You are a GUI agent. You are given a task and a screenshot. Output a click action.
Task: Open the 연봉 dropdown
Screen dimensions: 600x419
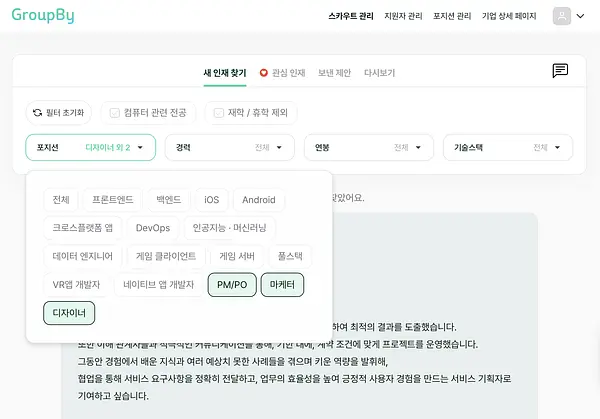click(369, 147)
